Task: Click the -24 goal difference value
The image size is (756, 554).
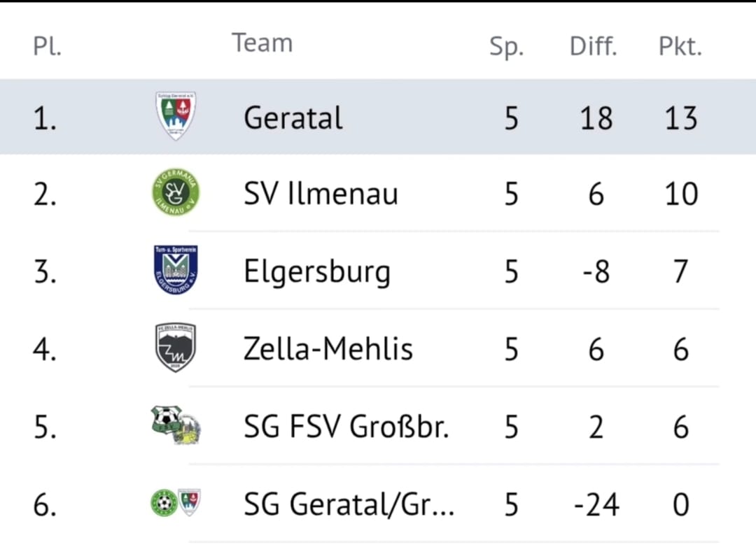Action: click(x=596, y=505)
